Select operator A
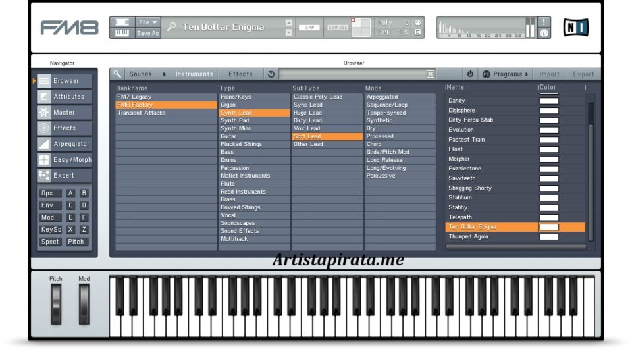 70,193
